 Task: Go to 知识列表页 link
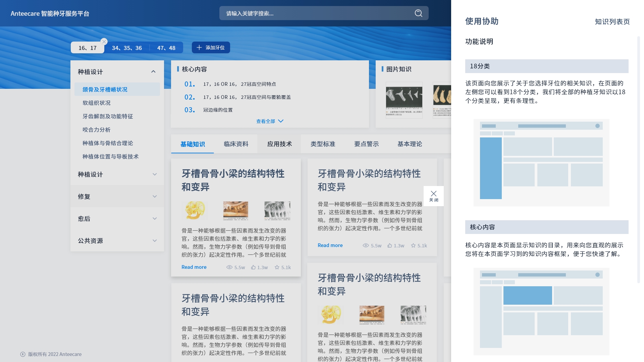tap(612, 22)
